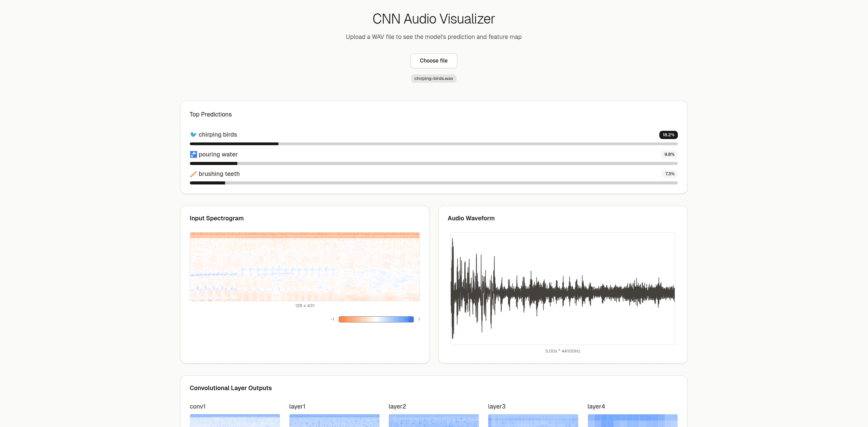
Task: Click the pouring water progress bar
Action: 434,163
